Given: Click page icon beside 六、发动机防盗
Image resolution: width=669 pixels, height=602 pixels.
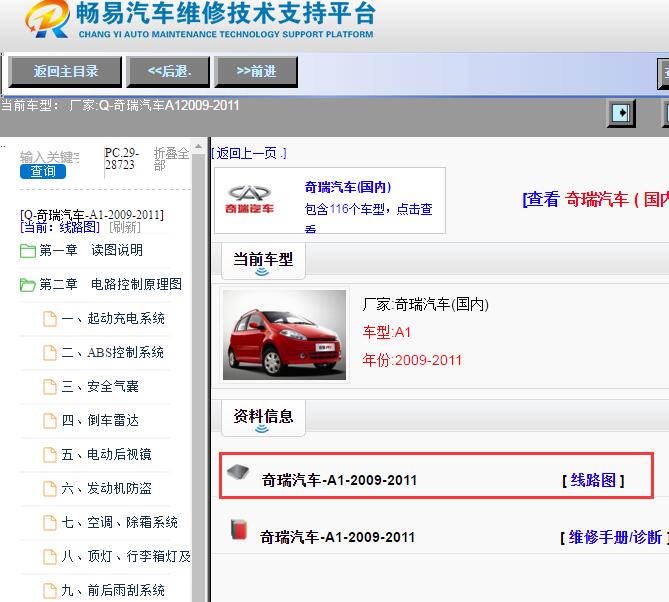Looking at the screenshot, I should point(50,489).
